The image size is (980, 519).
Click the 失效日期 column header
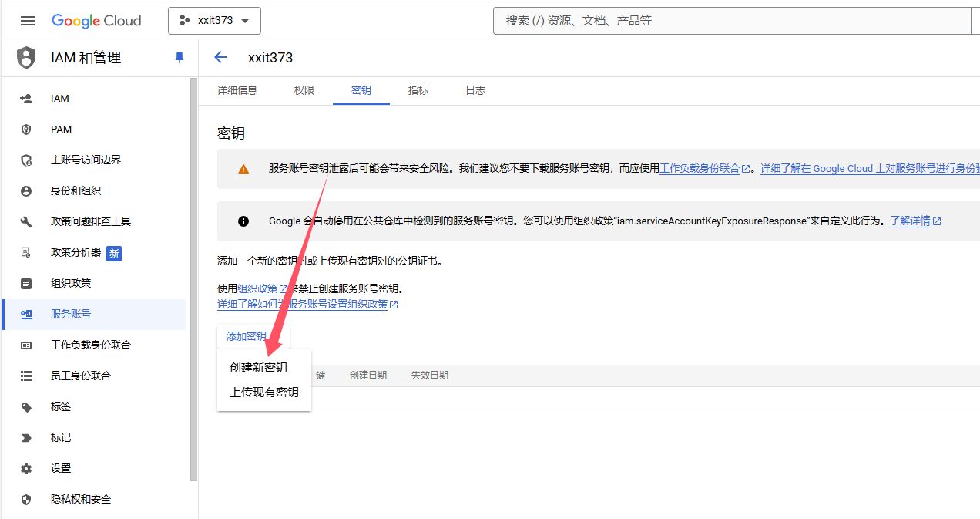[430, 376]
